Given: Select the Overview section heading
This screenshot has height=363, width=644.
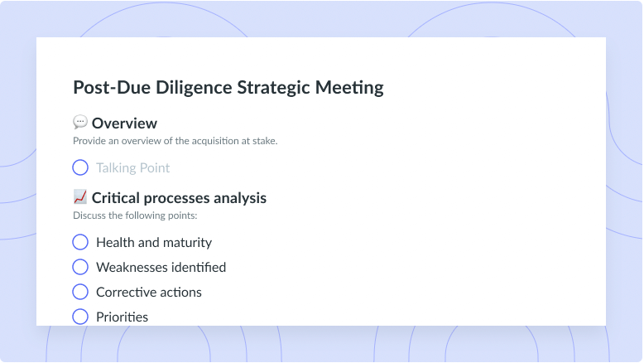Looking at the screenshot, I should coord(124,123).
